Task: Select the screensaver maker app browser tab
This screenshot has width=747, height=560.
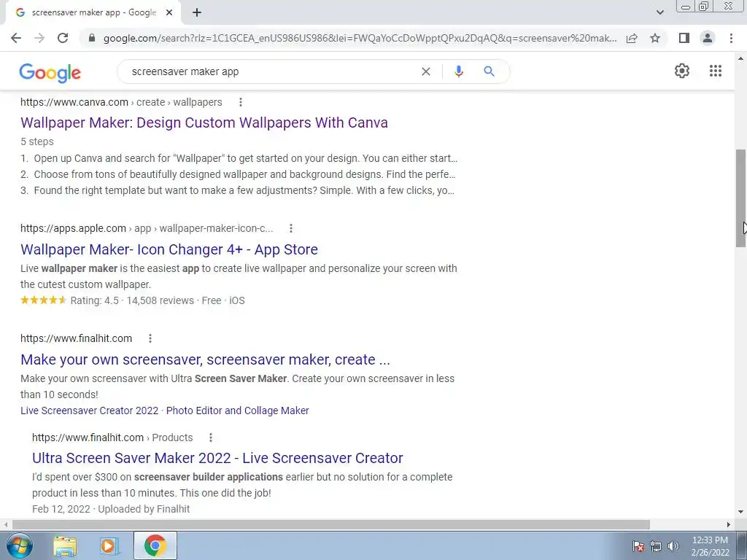Action: click(93, 13)
